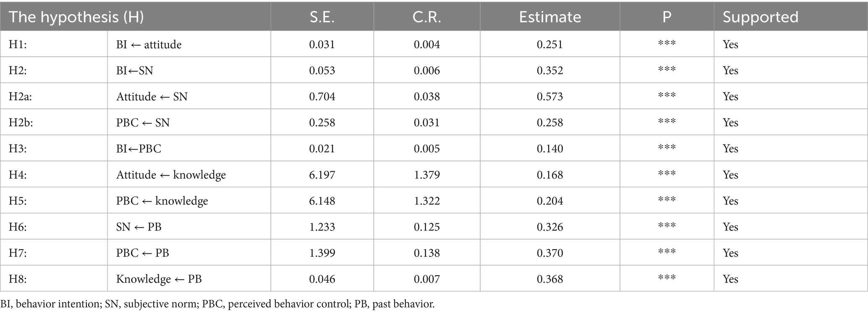Select the "BI ← attitude" cell
Screen dimensions: 868x313
[x=149, y=45]
